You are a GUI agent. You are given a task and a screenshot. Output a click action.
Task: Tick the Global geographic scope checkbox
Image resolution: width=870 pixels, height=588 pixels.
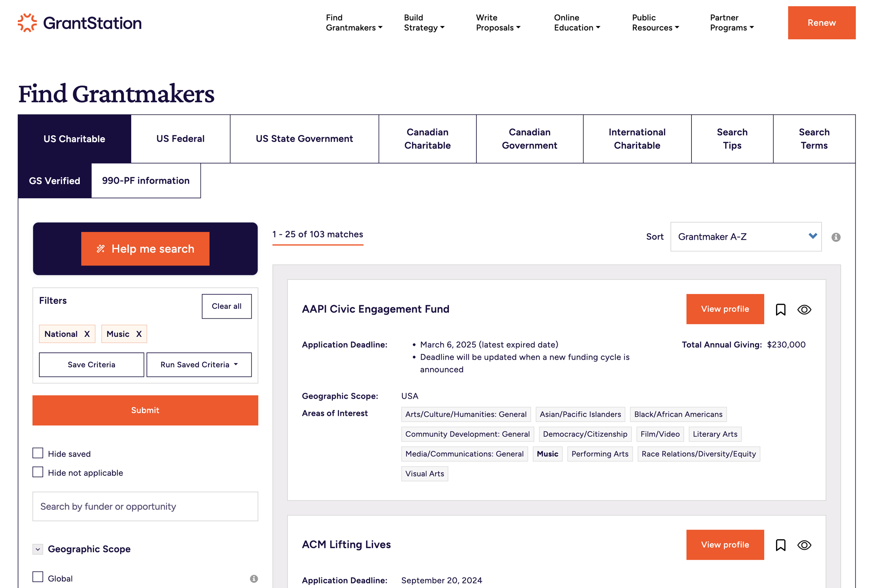(x=38, y=577)
